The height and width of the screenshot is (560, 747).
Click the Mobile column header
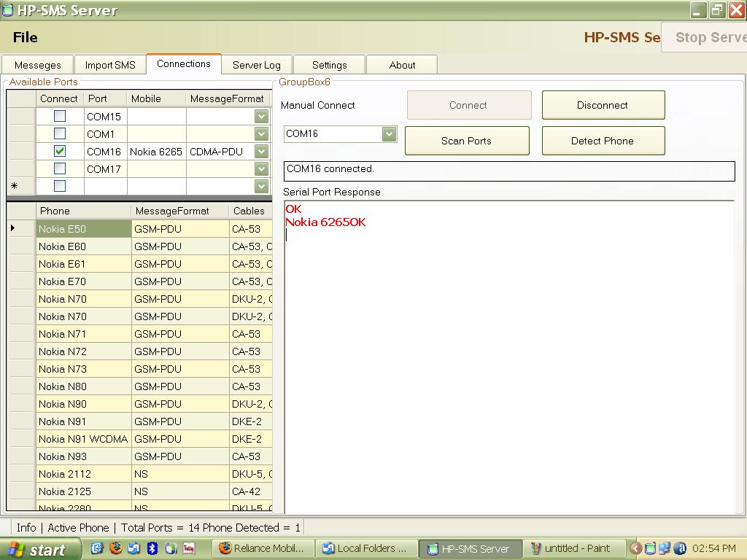pyautogui.click(x=156, y=98)
